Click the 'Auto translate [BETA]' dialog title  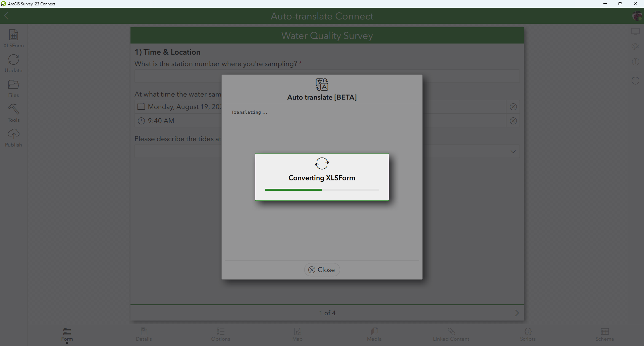[322, 97]
